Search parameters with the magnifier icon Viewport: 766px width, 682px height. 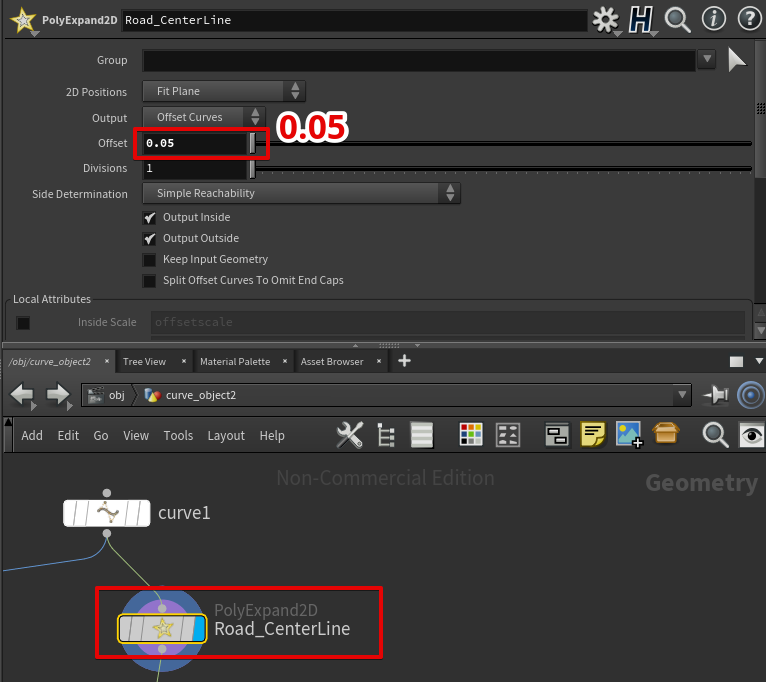tap(678, 20)
